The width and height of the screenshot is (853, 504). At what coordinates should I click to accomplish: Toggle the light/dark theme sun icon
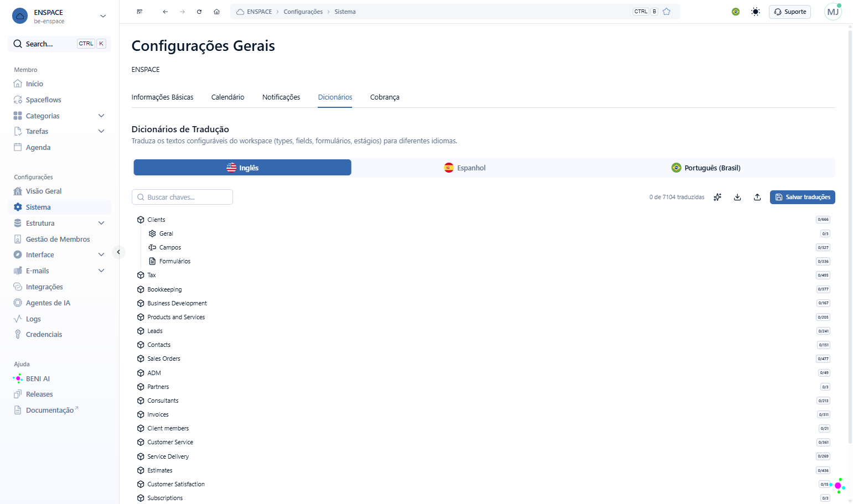point(756,12)
